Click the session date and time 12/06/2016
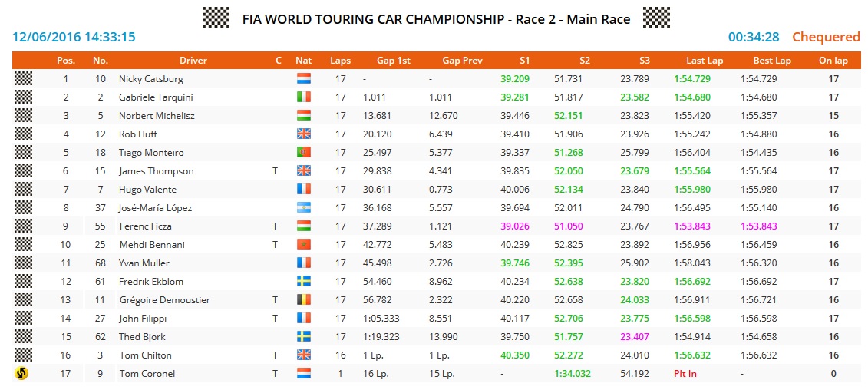The width and height of the screenshot is (868, 390). click(x=74, y=37)
